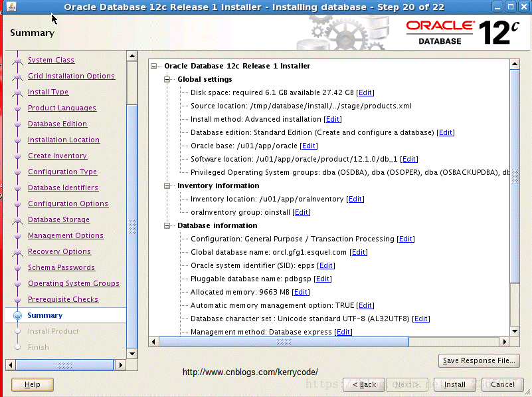
Task: Maximize the installer window
Action: pyautogui.click(x=510, y=7)
